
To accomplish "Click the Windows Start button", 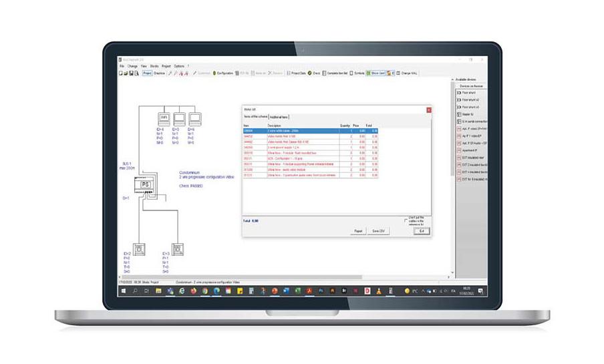I will point(124,291).
